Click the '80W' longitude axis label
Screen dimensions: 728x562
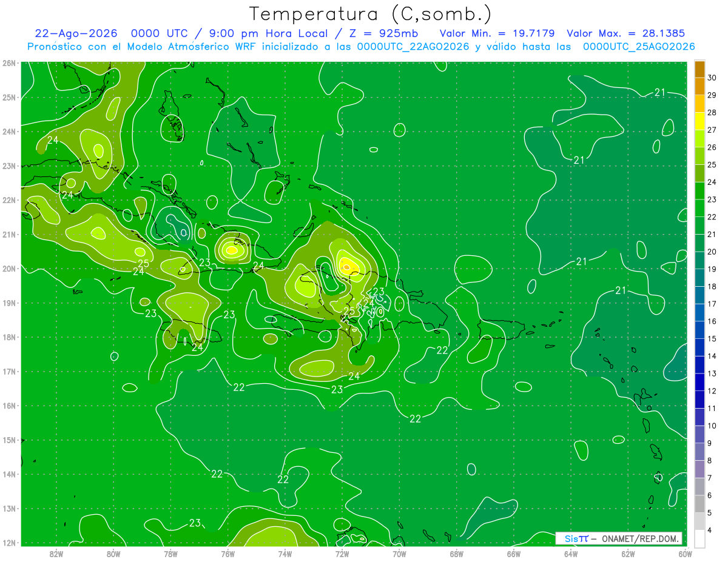coord(113,554)
